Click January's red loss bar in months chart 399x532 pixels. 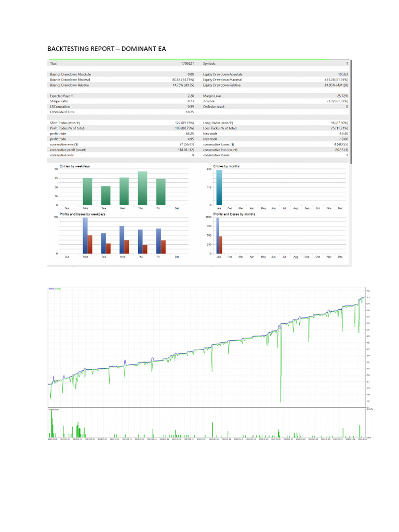click(221, 245)
